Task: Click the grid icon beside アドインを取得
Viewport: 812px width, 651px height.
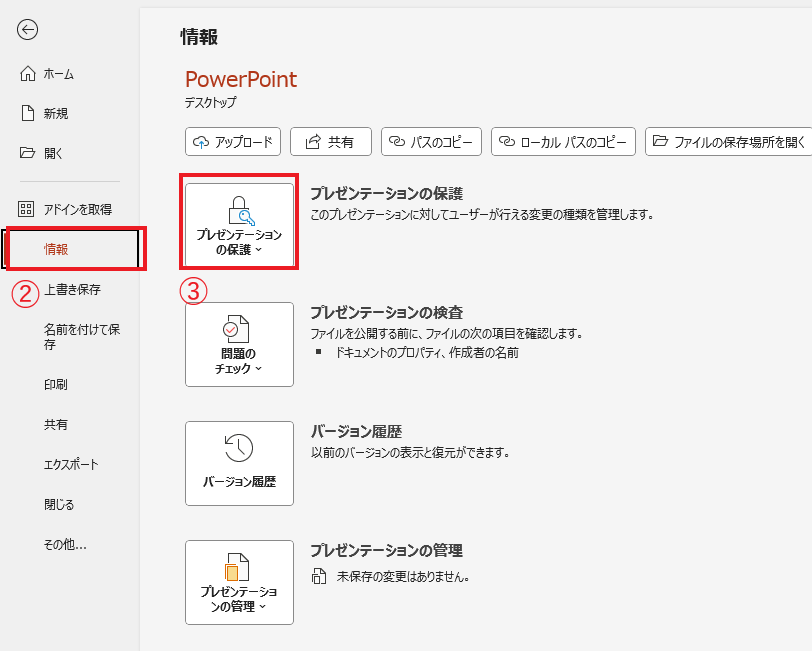Action: tap(26, 209)
